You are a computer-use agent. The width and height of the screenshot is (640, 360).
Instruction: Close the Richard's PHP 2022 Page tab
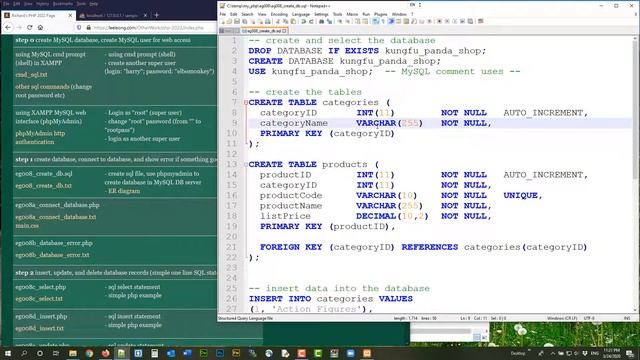point(70,15)
